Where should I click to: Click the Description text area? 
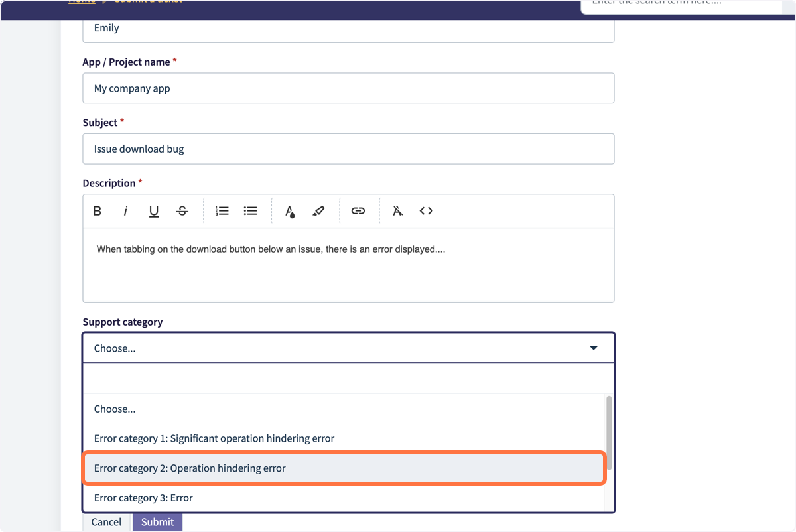[348, 265]
